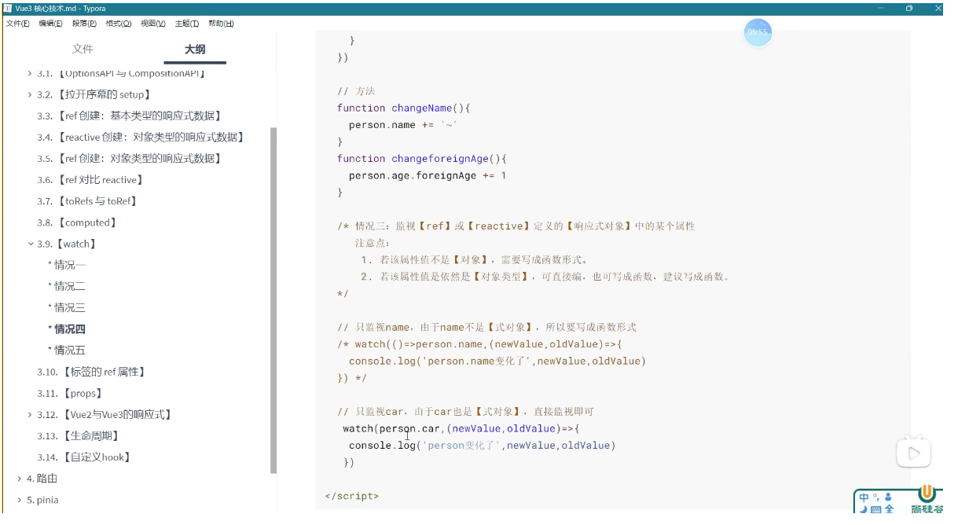This screenshot has width=980, height=525.
Task: Click 'person.name += ~' code line
Action: 403,125
